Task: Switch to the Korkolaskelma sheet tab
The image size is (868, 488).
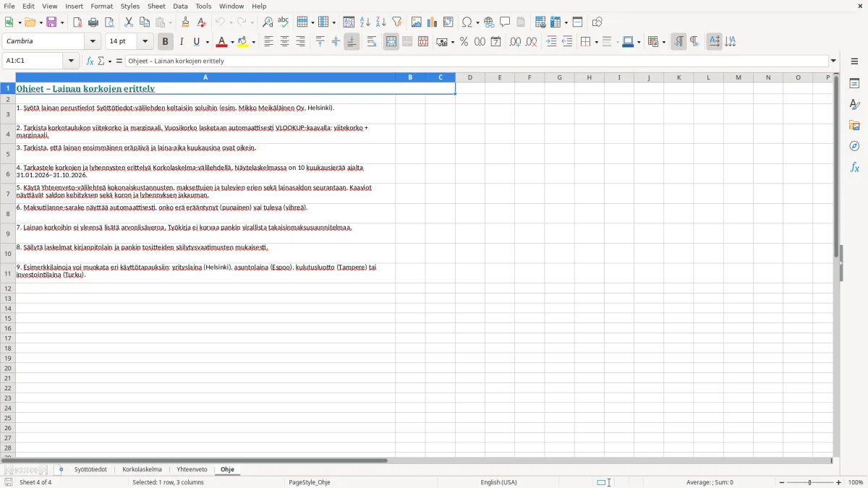Action: pyautogui.click(x=142, y=469)
